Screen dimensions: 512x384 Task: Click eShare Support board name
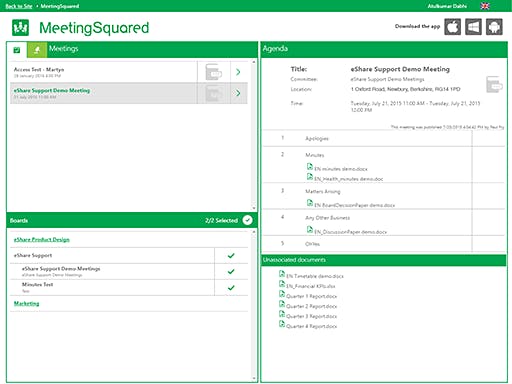[x=33, y=256]
